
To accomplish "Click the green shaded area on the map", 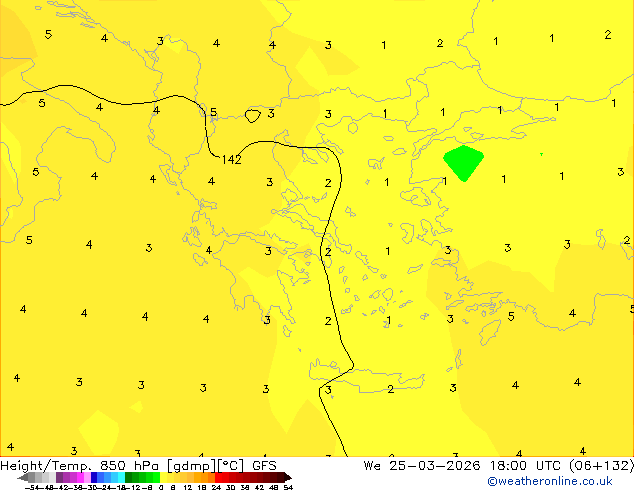I will [x=462, y=162].
